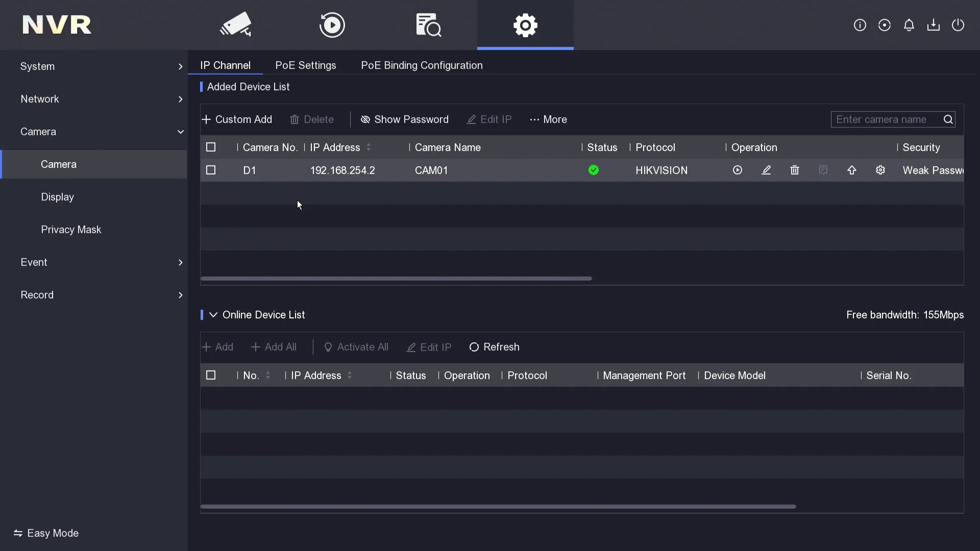Click the upgrade/upload arrow icon for CAM01

point(852,170)
